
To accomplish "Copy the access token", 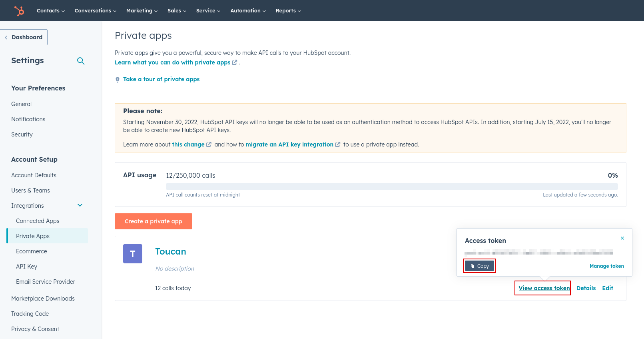I will 479,266.
